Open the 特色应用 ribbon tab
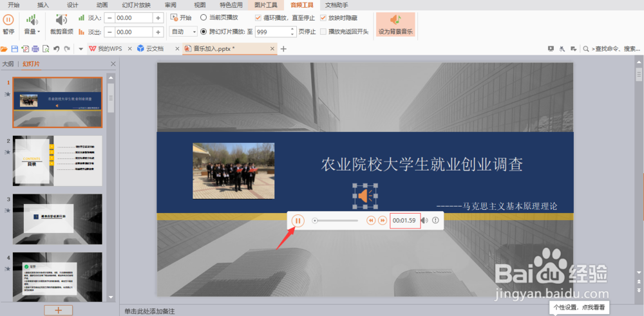This screenshot has width=644, height=316. (232, 5)
